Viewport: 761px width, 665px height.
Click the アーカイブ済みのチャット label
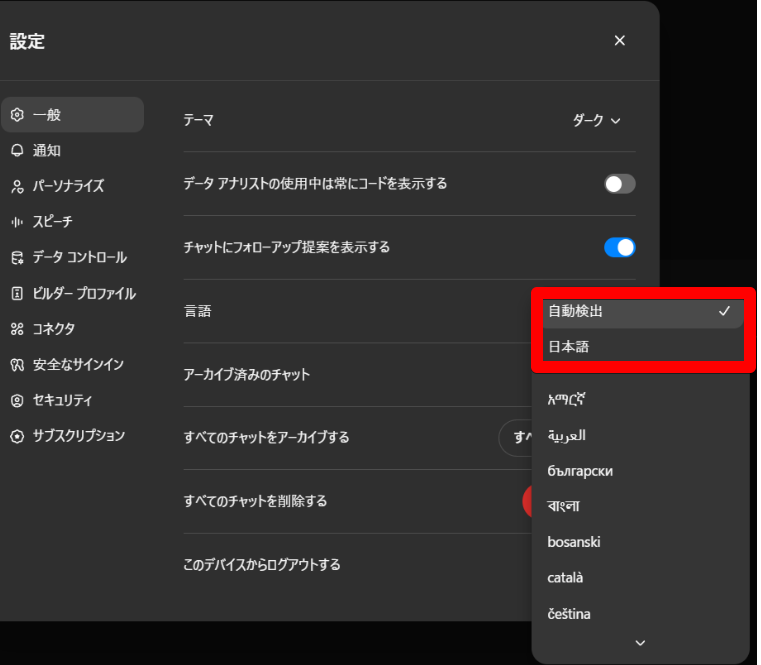[247, 374]
